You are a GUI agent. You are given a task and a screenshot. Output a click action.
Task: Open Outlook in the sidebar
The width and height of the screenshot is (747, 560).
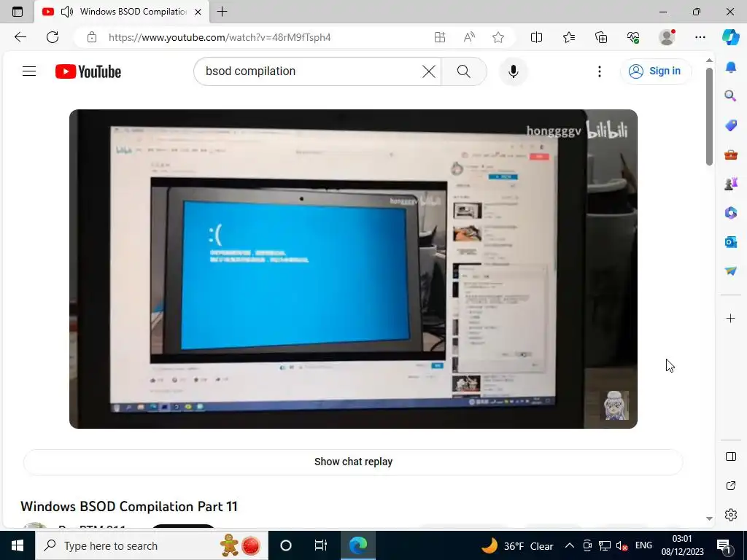(x=731, y=242)
